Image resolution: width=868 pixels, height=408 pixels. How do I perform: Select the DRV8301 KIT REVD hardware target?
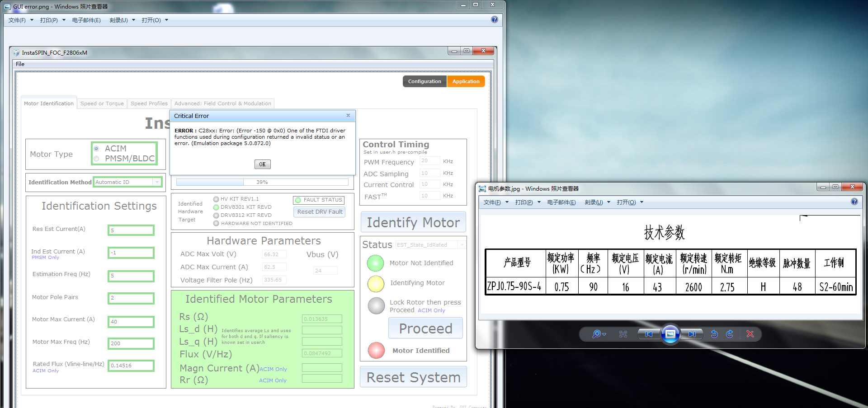pyautogui.click(x=216, y=207)
